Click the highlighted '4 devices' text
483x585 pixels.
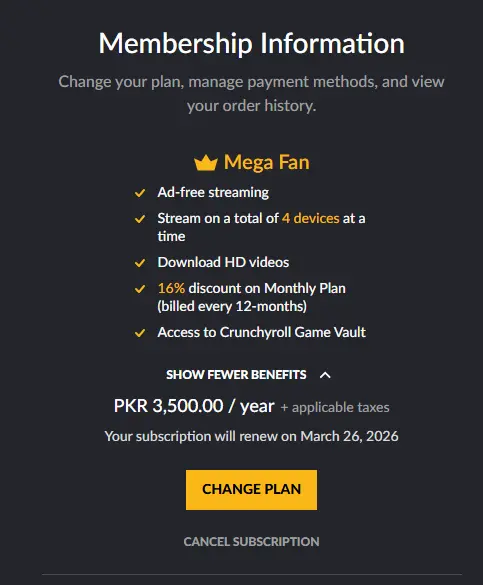pyautogui.click(x=311, y=218)
